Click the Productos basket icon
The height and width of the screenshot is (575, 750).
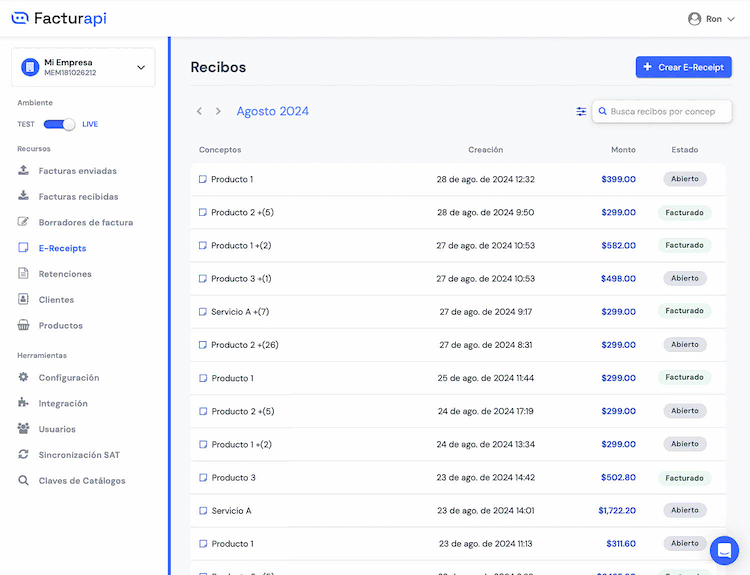tap(24, 326)
